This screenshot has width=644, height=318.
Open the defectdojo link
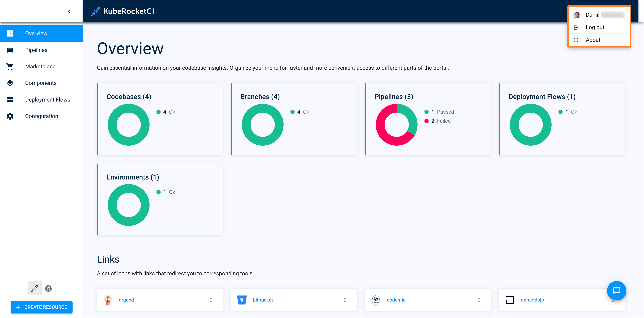532,300
